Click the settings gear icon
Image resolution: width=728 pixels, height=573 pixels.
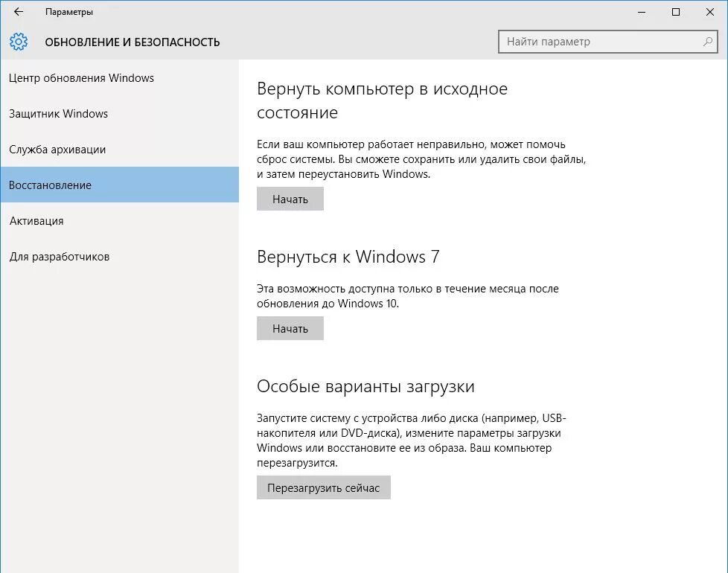point(19,42)
